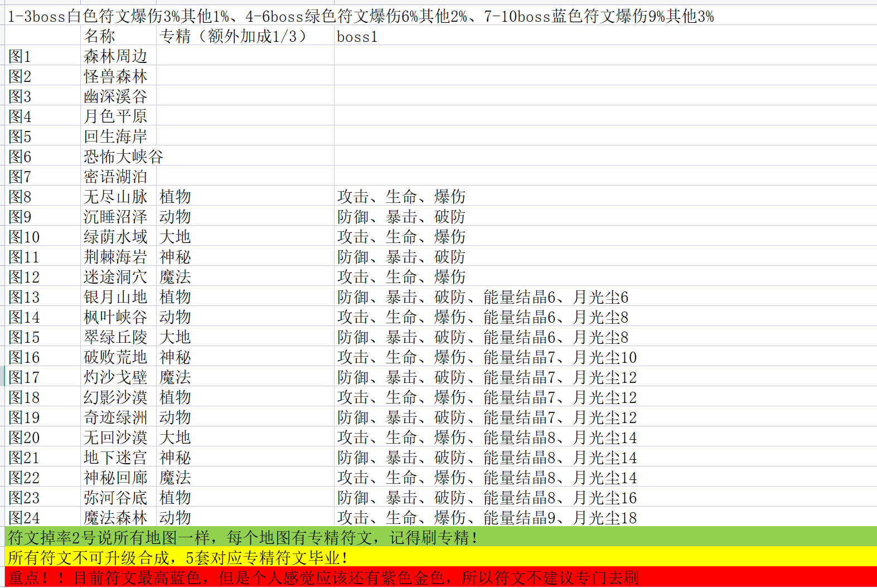Click cell '神秘回廊'
Viewport: 877px width, 588px height.
click(x=119, y=477)
